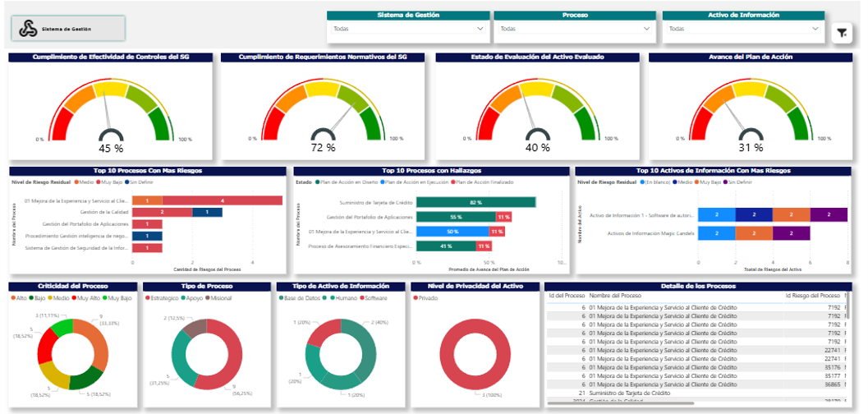The image size is (868, 414).
Task: Sort by Id del Proceso column header
Action: click(567, 295)
